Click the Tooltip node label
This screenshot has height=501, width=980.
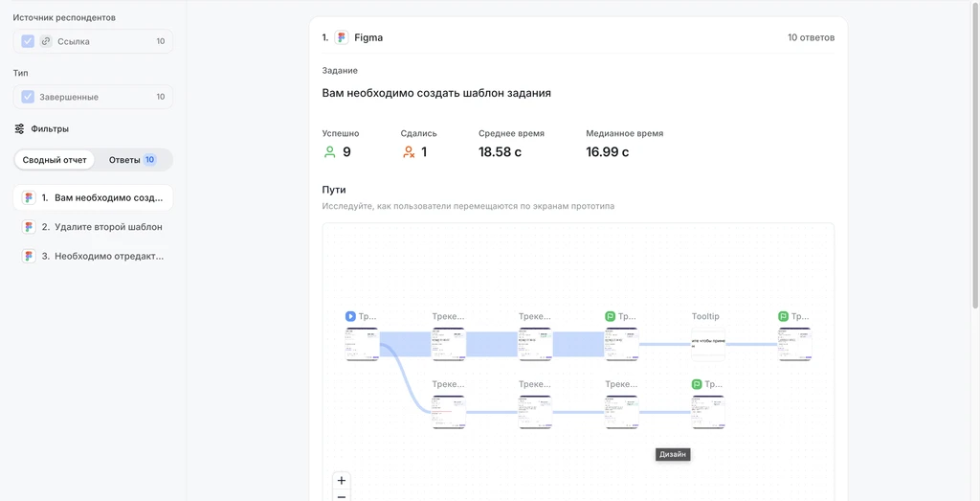[705, 316]
